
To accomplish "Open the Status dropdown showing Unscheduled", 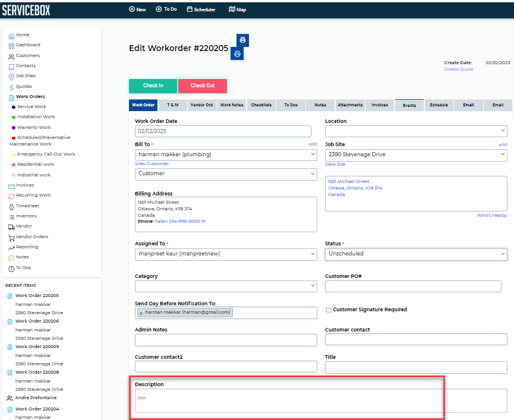I will [x=416, y=254].
